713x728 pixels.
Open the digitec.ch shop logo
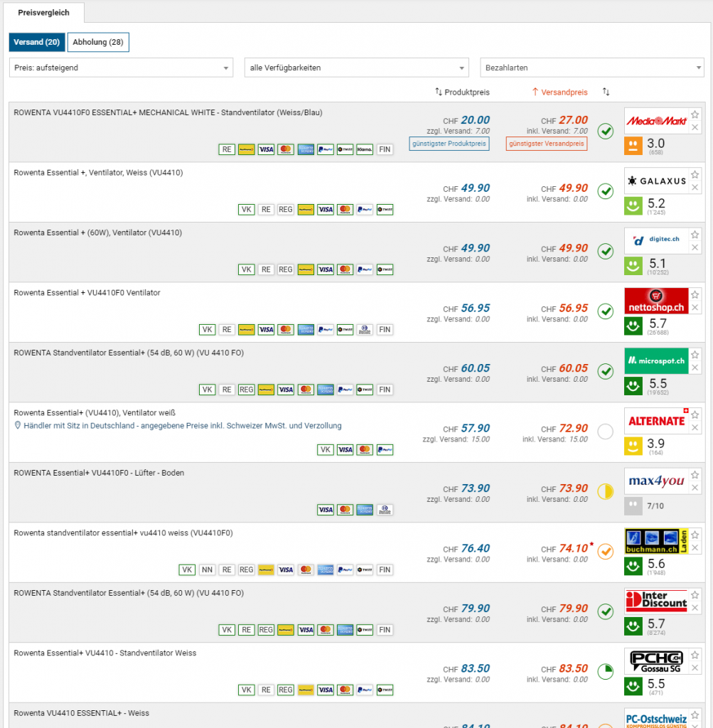(x=655, y=240)
